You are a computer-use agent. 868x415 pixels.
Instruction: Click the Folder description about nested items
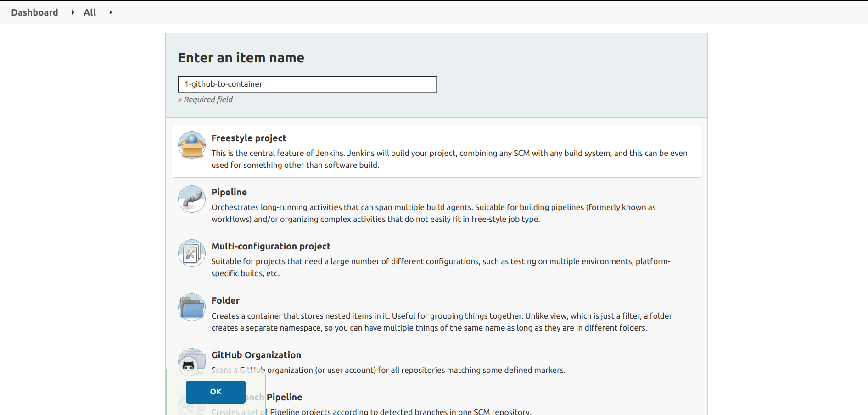tap(442, 322)
